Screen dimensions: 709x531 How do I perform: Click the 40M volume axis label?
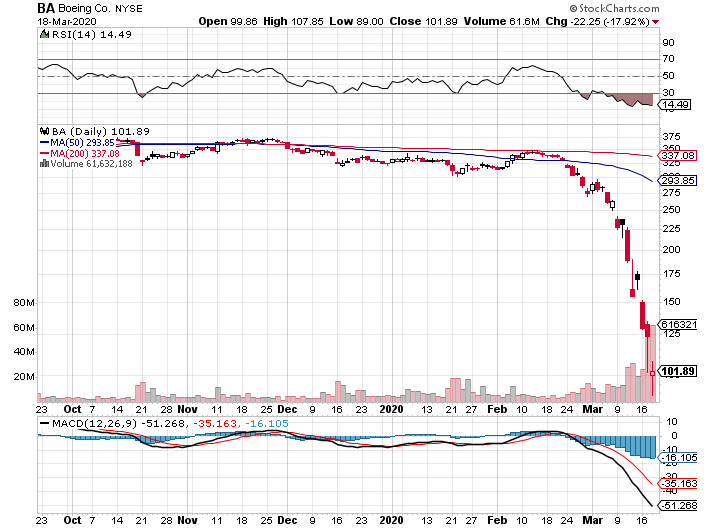(24, 351)
